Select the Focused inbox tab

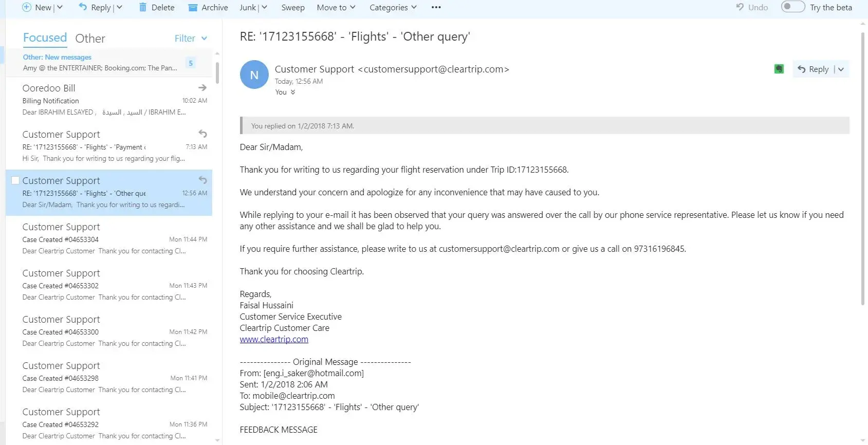click(45, 38)
